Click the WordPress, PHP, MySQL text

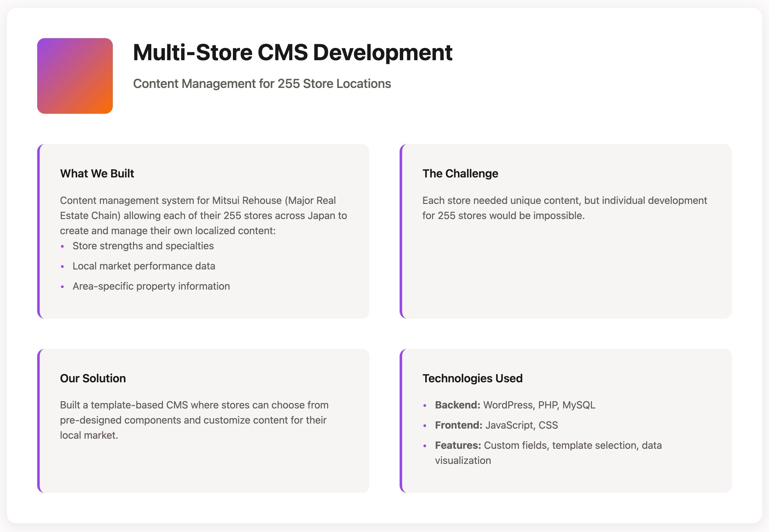pyautogui.click(x=539, y=405)
